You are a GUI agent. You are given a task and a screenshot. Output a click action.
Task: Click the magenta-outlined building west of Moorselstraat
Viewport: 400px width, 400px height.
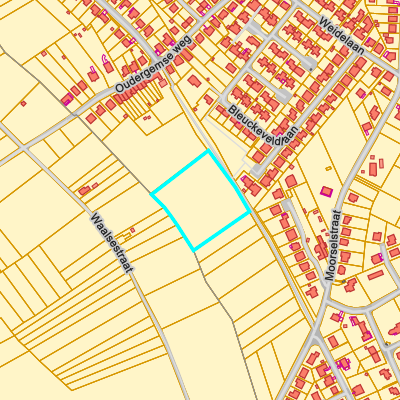pyautogui.click(x=326, y=192)
